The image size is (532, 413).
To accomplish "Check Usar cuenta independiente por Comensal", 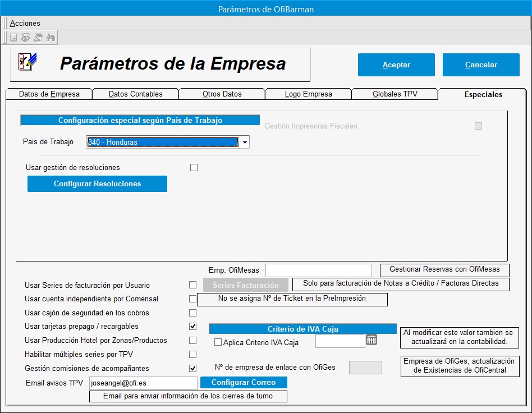I will pos(192,299).
